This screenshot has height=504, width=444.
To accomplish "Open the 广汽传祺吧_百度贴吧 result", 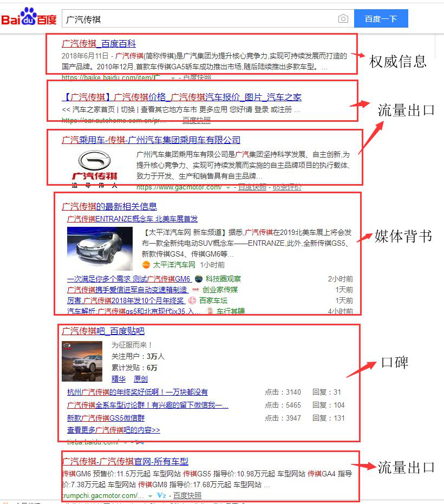I will tap(103, 331).
